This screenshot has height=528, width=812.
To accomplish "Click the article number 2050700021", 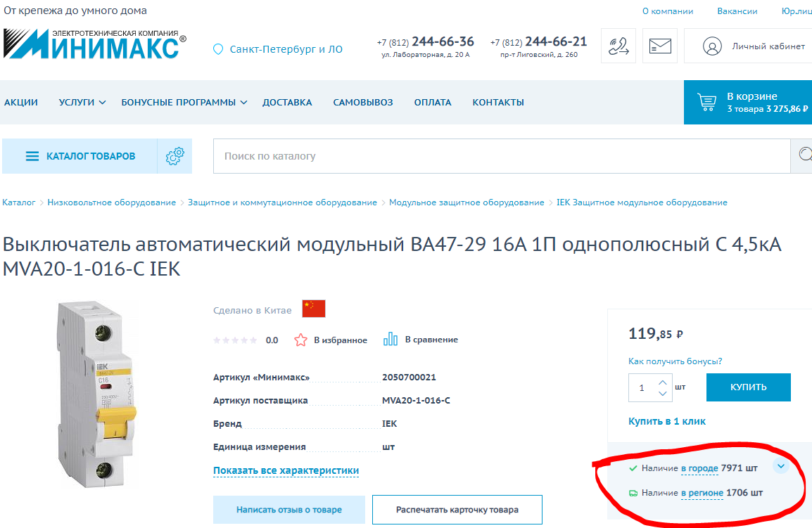I will tap(409, 378).
